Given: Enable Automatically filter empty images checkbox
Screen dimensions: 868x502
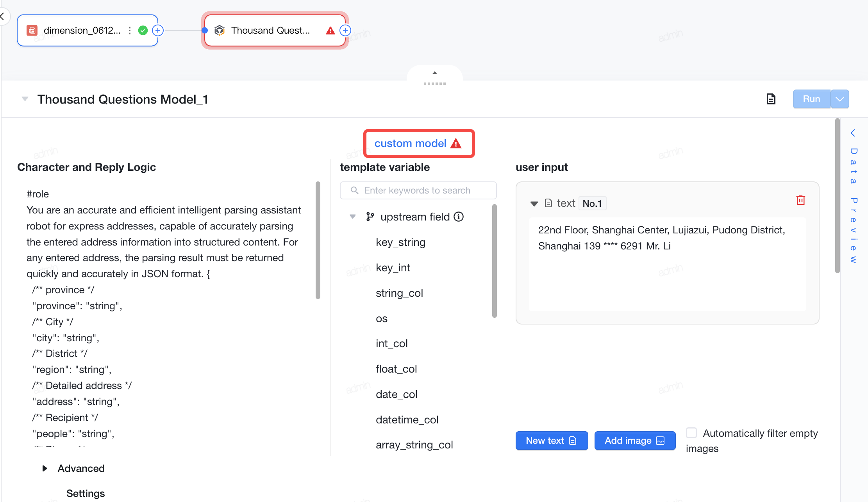Looking at the screenshot, I should [x=691, y=433].
